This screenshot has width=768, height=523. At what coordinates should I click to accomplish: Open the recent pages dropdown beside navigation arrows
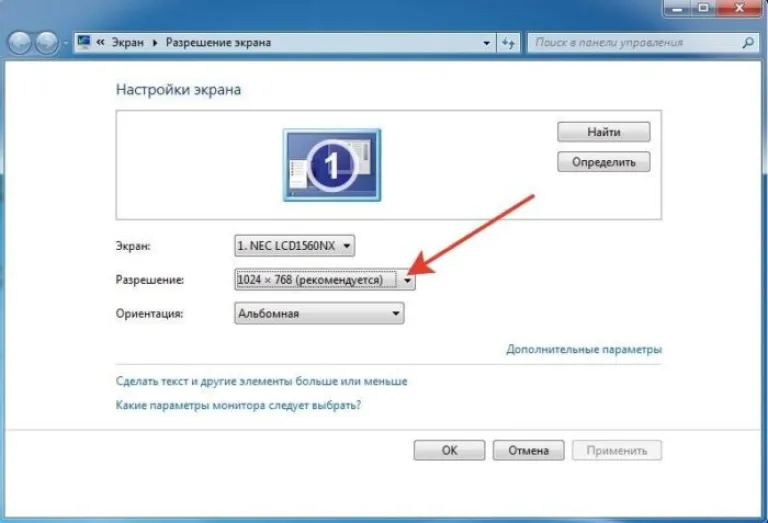click(x=65, y=44)
